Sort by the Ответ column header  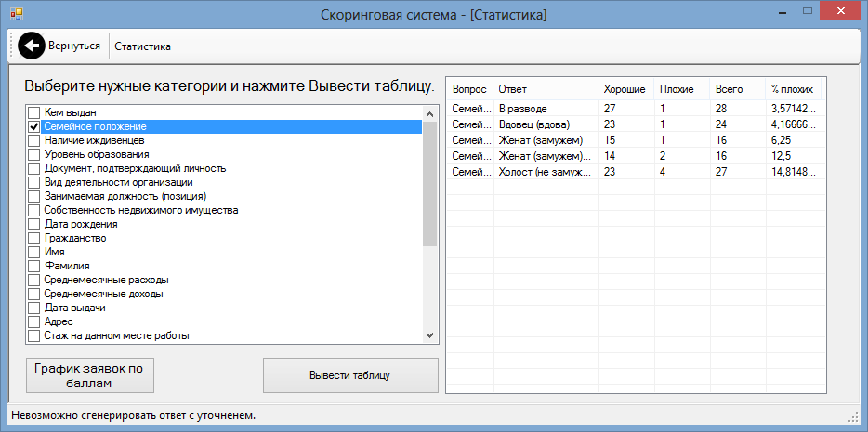pyautogui.click(x=546, y=89)
